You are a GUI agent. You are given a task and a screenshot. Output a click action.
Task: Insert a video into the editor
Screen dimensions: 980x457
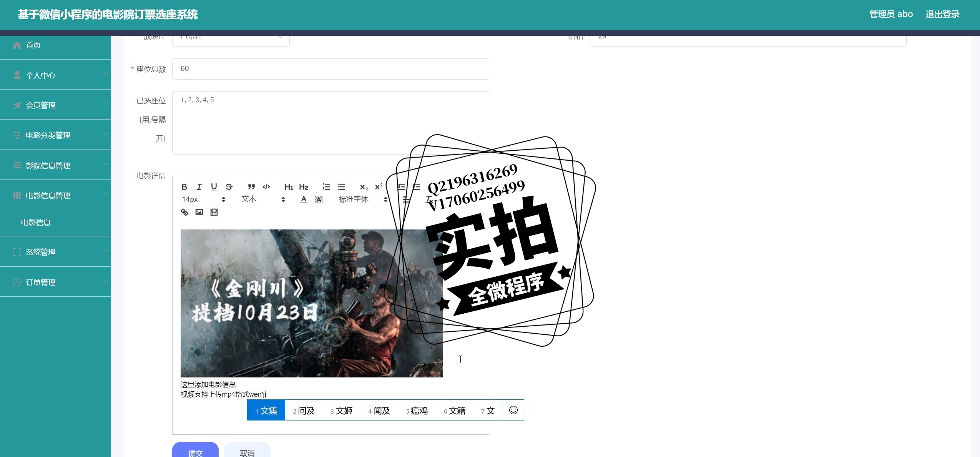pos(214,212)
